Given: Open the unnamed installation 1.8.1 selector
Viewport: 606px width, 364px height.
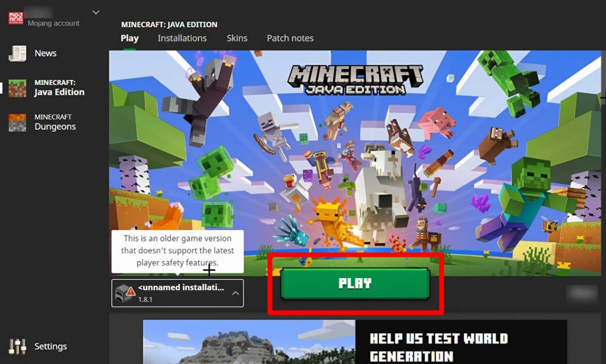Looking at the screenshot, I should point(178,293).
